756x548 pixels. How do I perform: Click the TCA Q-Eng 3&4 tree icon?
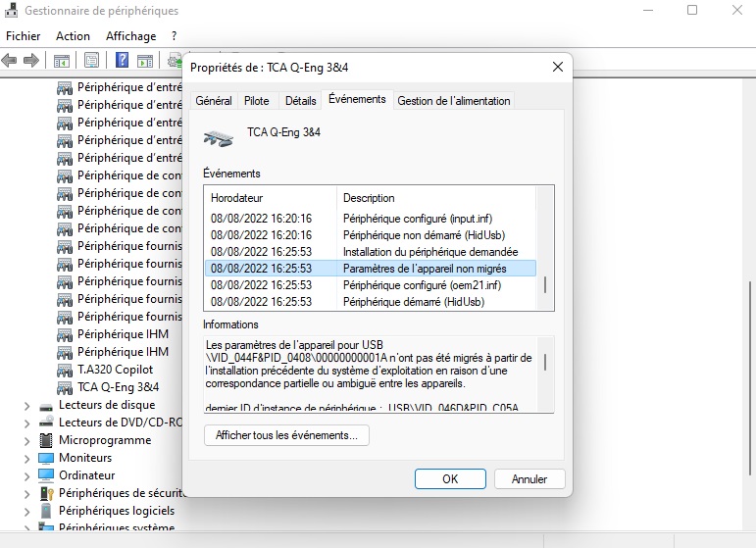click(65, 387)
